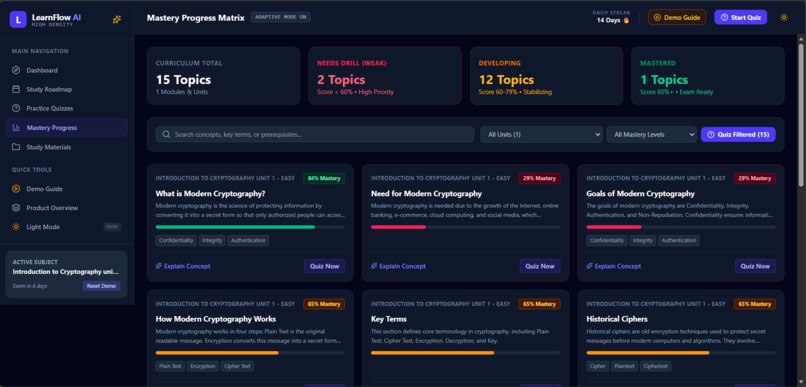The width and height of the screenshot is (806, 387).
Task: Click sparkle icon on Need for Modern Cryptography card
Action: coord(374,266)
